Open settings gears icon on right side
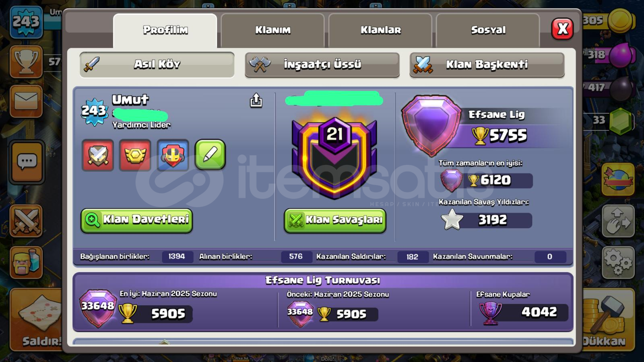Viewport: 644px width, 362px height. tap(618, 262)
